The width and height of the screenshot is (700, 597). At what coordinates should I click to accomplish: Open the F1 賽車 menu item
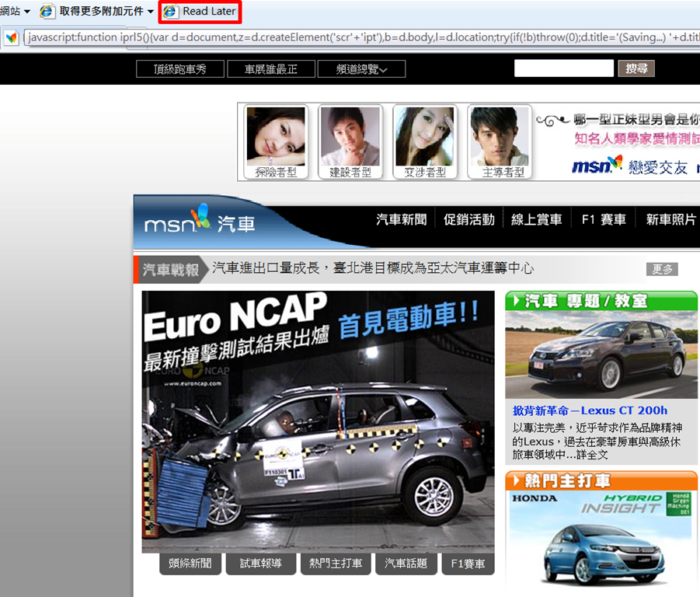[604, 219]
